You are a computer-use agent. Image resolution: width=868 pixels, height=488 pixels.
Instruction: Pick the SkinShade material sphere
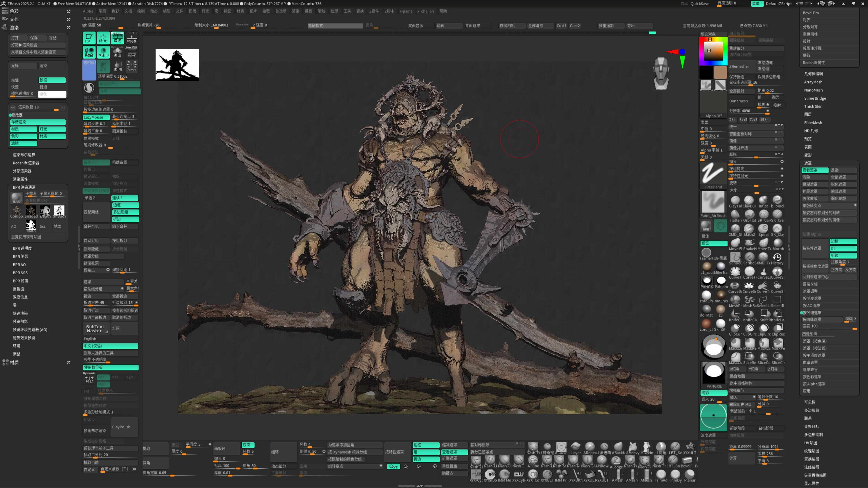coord(720,325)
